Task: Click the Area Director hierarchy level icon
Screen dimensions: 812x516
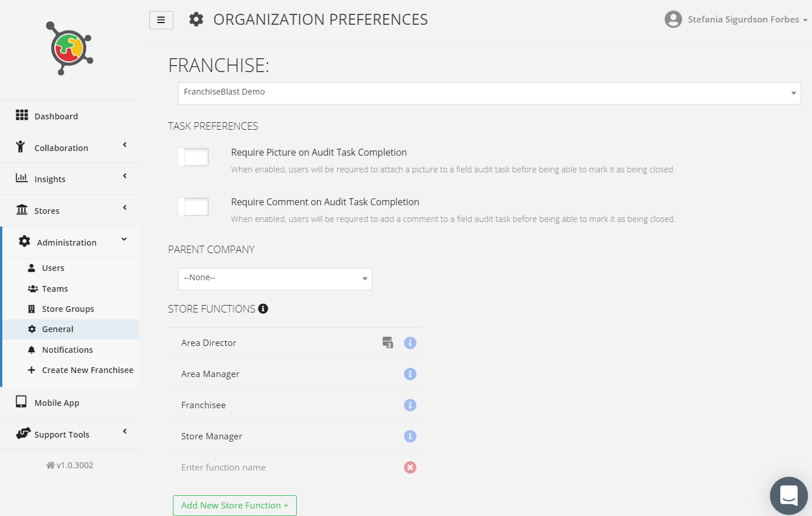Action: (388, 342)
